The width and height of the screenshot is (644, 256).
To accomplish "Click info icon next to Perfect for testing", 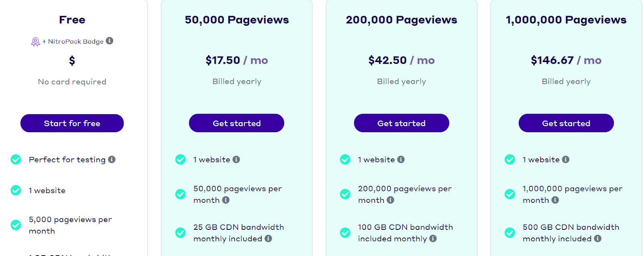I will (x=112, y=159).
